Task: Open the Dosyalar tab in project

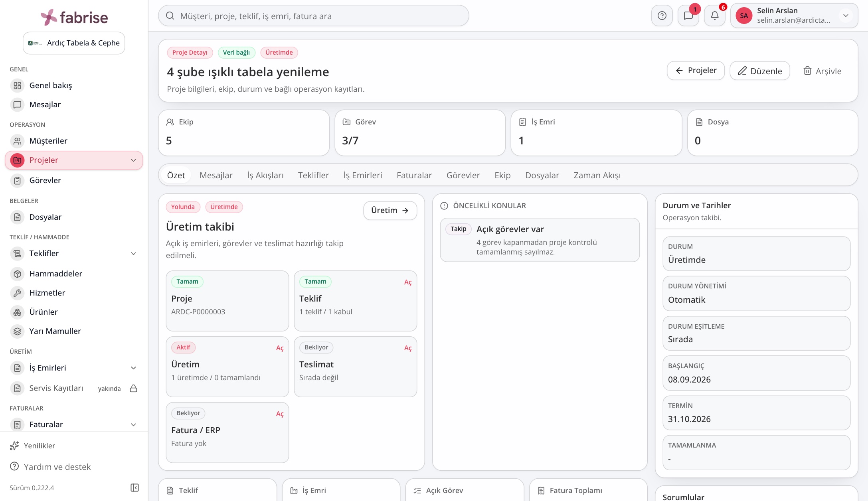Action: point(542,175)
